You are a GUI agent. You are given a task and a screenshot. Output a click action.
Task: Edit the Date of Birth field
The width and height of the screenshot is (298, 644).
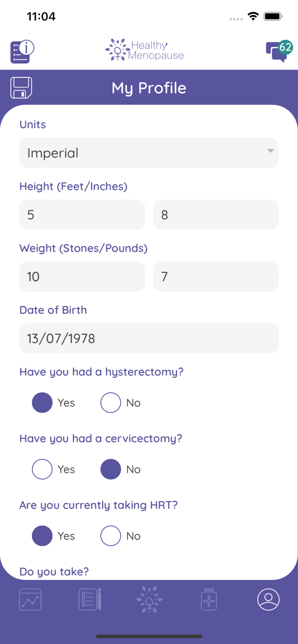point(149,338)
